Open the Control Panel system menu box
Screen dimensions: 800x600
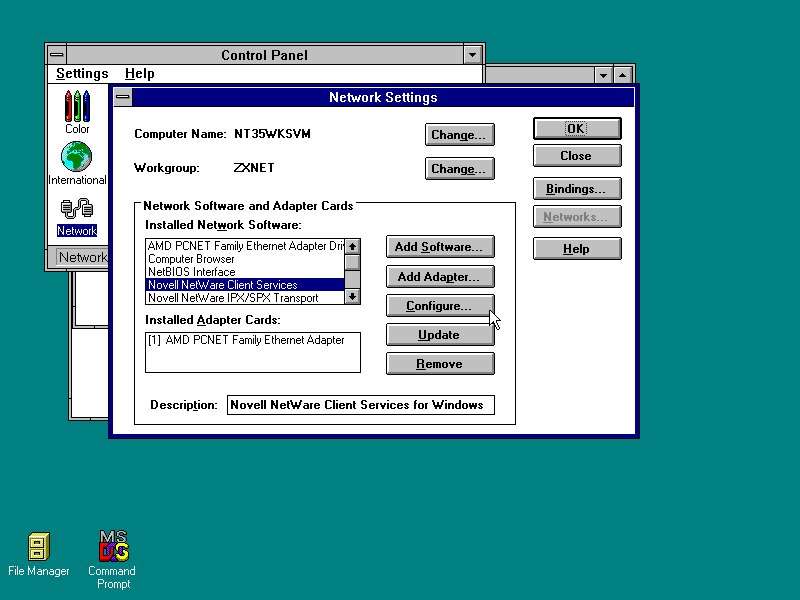click(57, 55)
